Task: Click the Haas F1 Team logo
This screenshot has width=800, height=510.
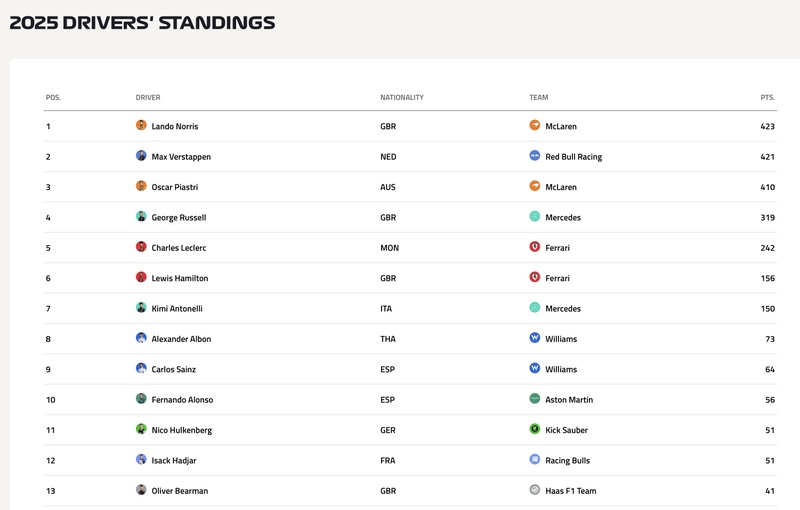Action: [535, 490]
